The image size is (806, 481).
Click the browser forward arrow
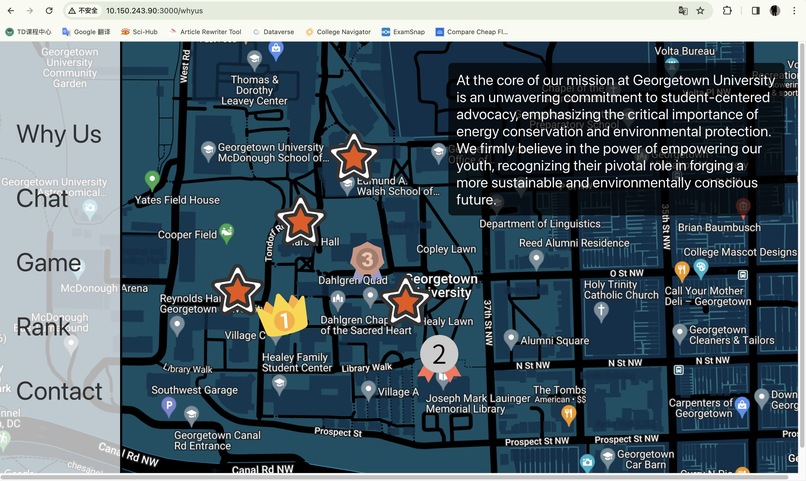pos(30,10)
